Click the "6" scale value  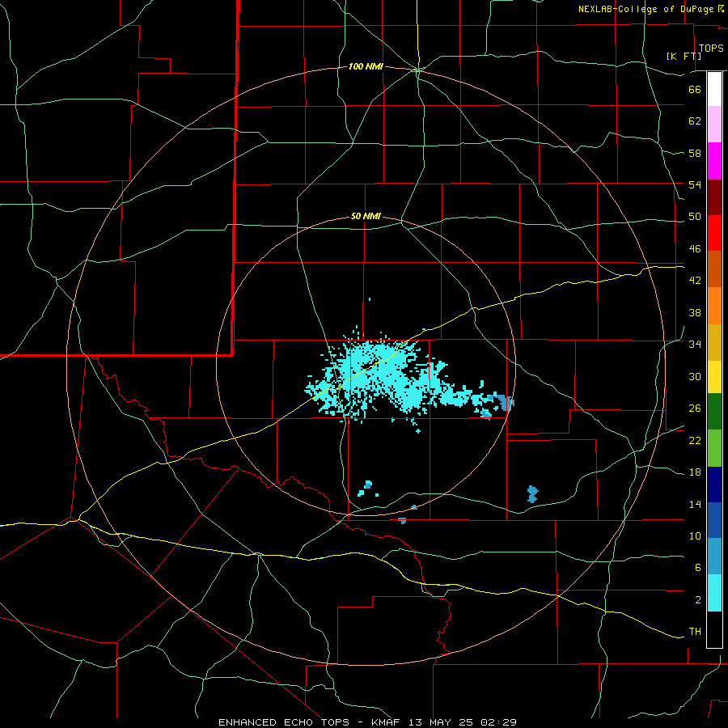coord(698,568)
